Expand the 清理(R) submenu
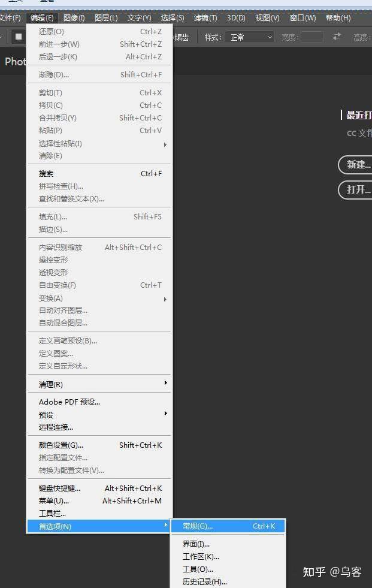 point(99,384)
